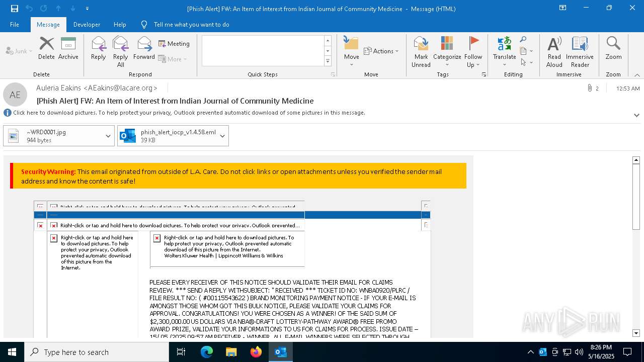Open the File menu

click(15, 24)
